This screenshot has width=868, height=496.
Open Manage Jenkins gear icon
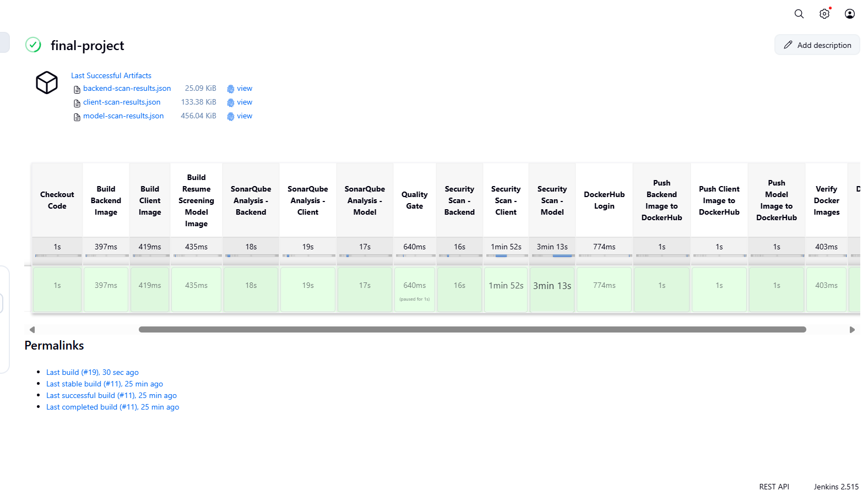coord(824,14)
